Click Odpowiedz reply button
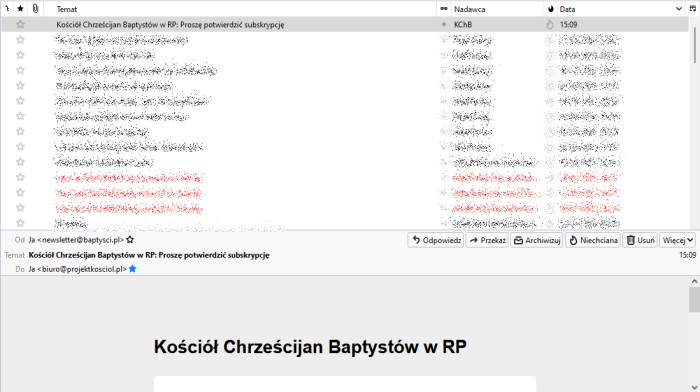The image size is (700, 392). tap(436, 240)
